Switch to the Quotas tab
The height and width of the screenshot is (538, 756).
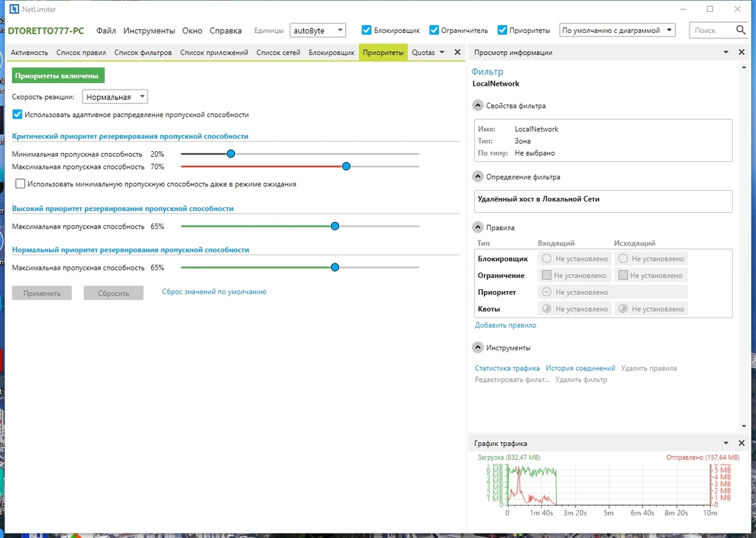tap(423, 52)
